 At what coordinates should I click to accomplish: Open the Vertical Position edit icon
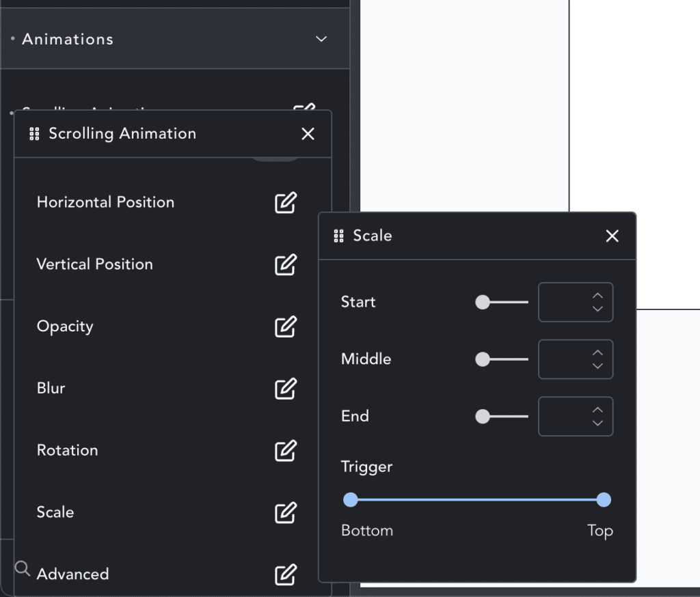(286, 264)
